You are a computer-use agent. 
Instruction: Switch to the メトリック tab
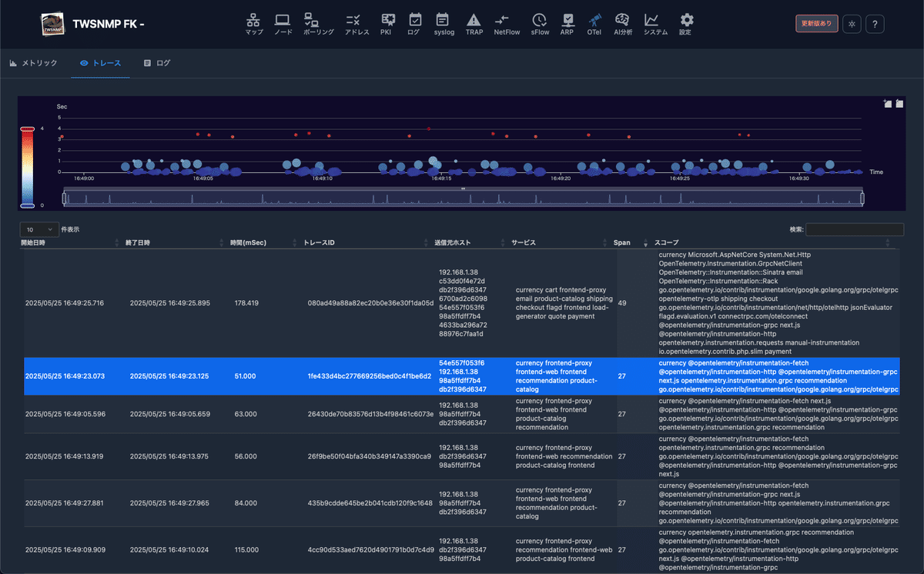33,63
